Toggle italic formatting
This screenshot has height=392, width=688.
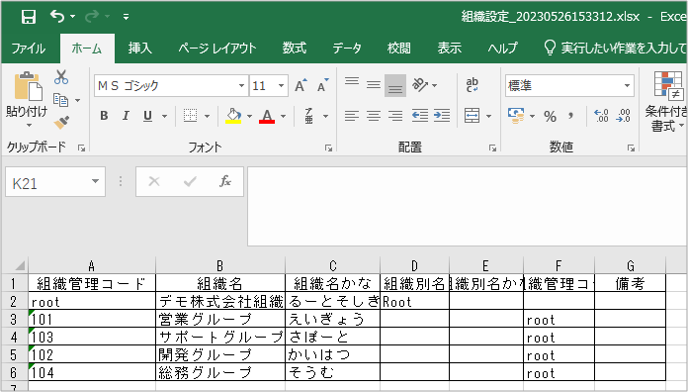point(125,116)
